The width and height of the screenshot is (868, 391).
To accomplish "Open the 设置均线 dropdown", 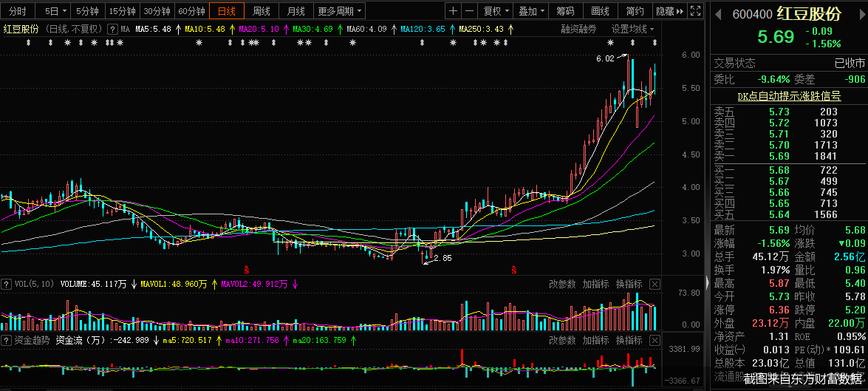I will [632, 29].
